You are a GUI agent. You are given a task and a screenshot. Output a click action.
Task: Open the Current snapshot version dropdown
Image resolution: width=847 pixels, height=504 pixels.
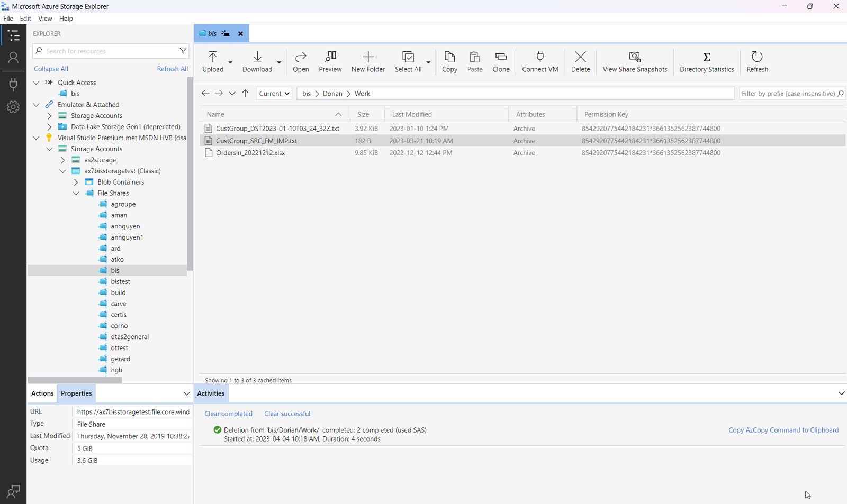[274, 93]
